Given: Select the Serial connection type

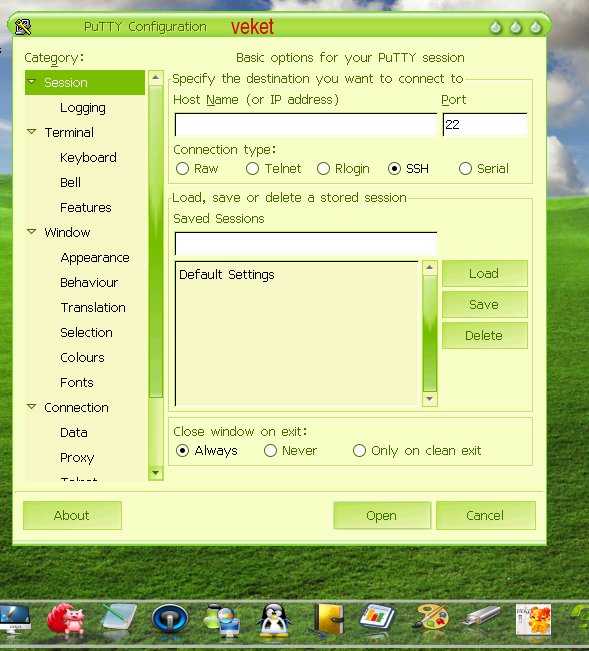Looking at the screenshot, I should point(465,169).
